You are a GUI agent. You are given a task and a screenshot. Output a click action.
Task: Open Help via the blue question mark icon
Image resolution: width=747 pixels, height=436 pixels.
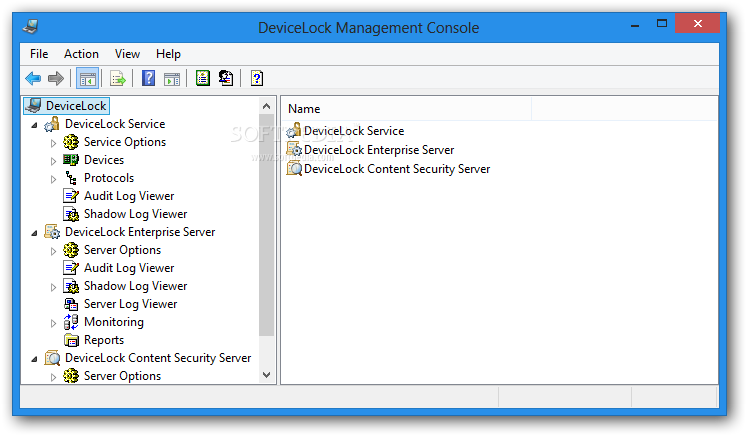149,78
